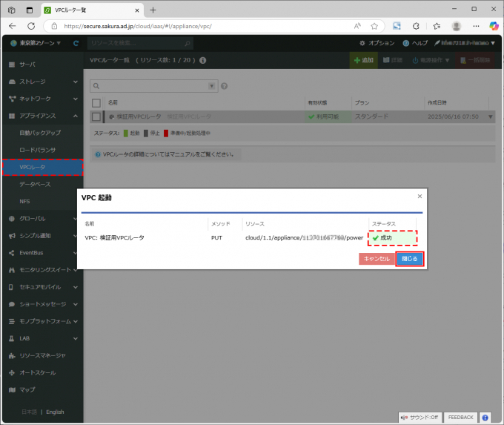Open the filter box dropdown arrow

(x=211, y=86)
